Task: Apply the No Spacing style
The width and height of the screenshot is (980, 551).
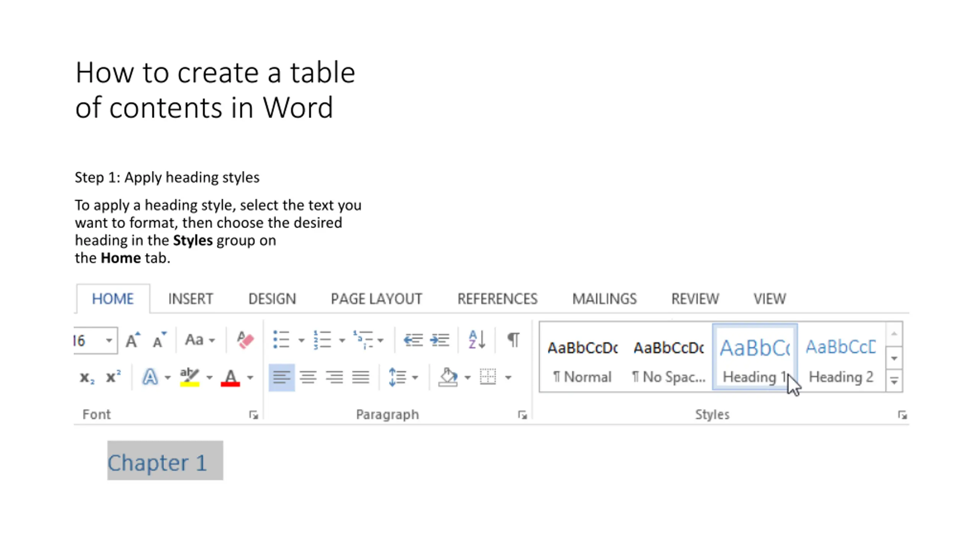Action: click(669, 357)
